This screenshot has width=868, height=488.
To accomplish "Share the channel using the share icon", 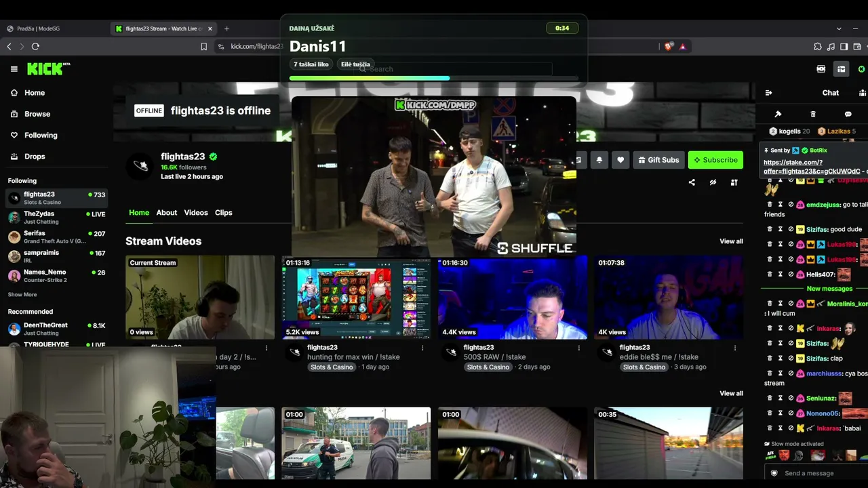I will [x=692, y=182].
